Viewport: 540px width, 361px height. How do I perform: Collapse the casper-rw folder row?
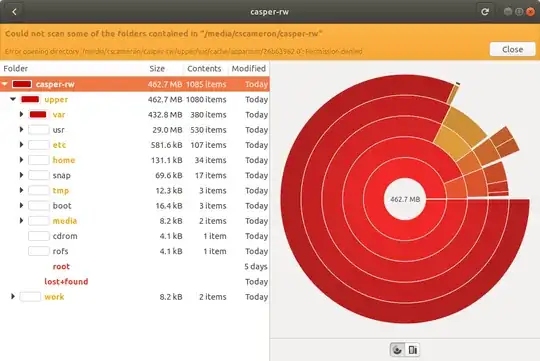pyautogui.click(x=4, y=84)
